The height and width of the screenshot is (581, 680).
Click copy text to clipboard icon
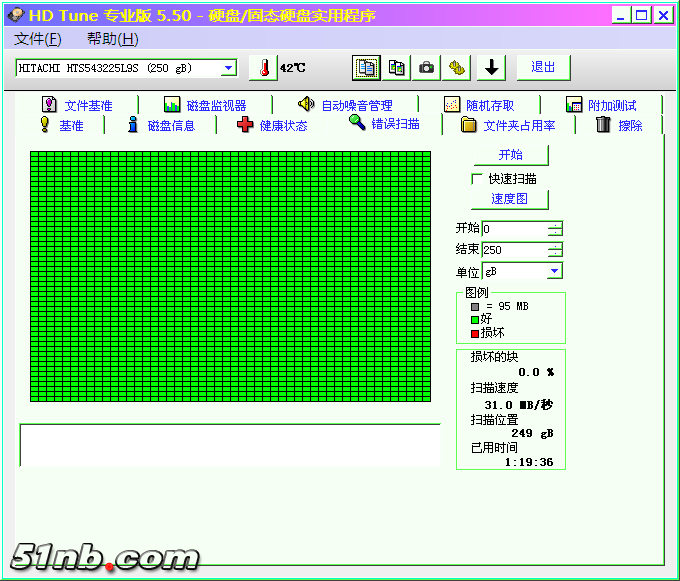coord(367,68)
